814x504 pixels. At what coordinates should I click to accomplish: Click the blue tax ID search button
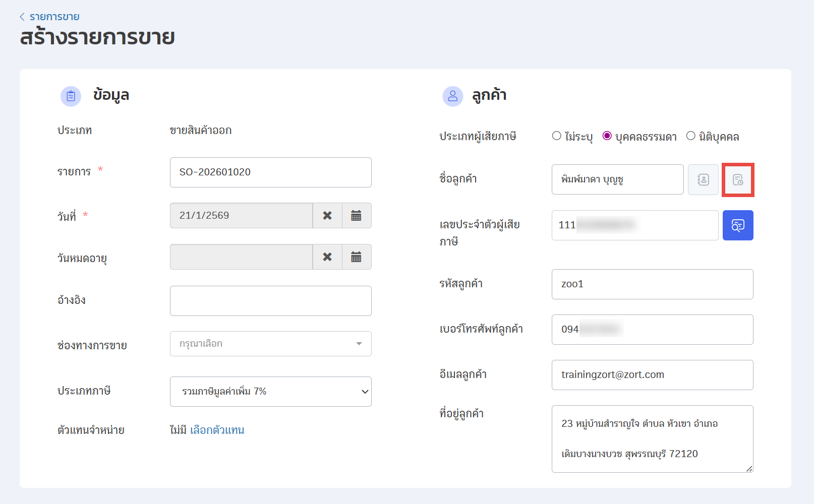pos(738,225)
